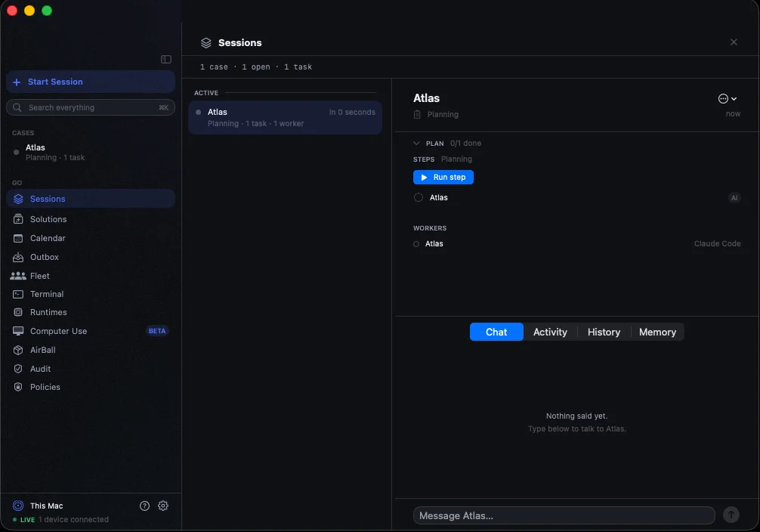Click the 'In 0 seconds' timestamp

pos(352,112)
